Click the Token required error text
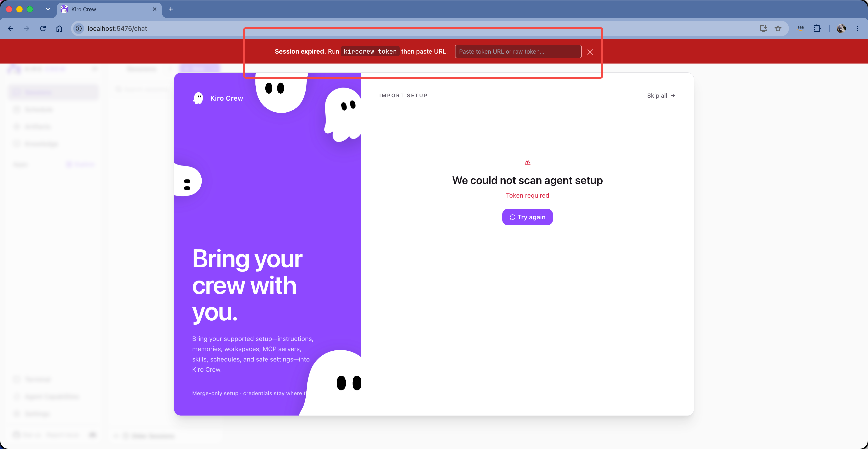 tap(527, 196)
